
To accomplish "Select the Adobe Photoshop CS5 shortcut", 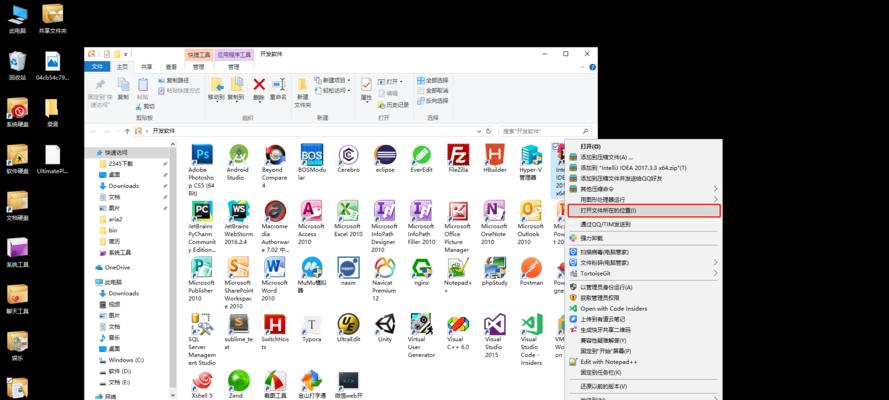I will (x=202, y=154).
